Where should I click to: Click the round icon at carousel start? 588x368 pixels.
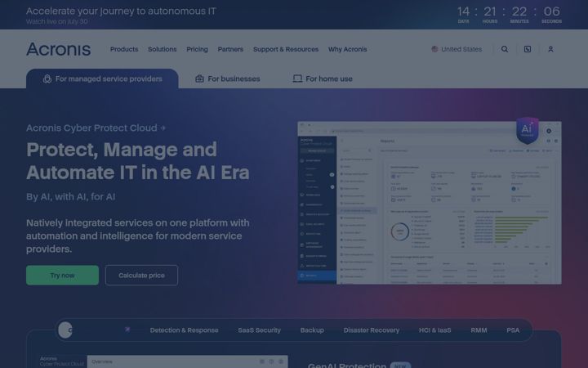tap(65, 330)
